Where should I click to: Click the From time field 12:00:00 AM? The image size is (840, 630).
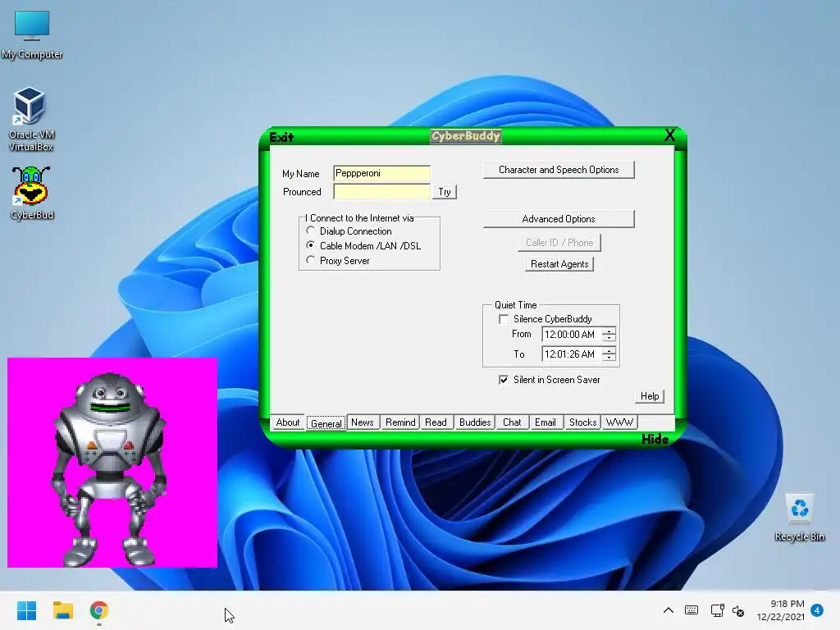(571, 335)
